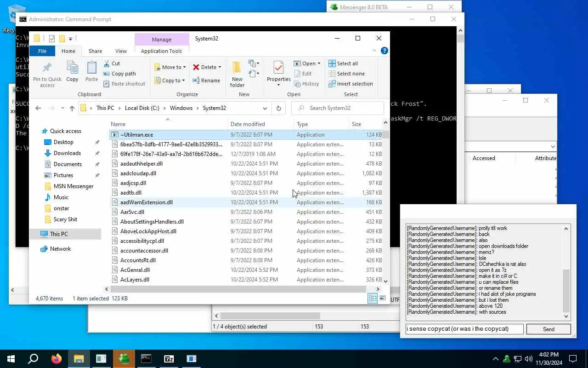This screenshot has width=588, height=368.
Task: Select aadcloudap.dll file row
Action: coord(246,173)
